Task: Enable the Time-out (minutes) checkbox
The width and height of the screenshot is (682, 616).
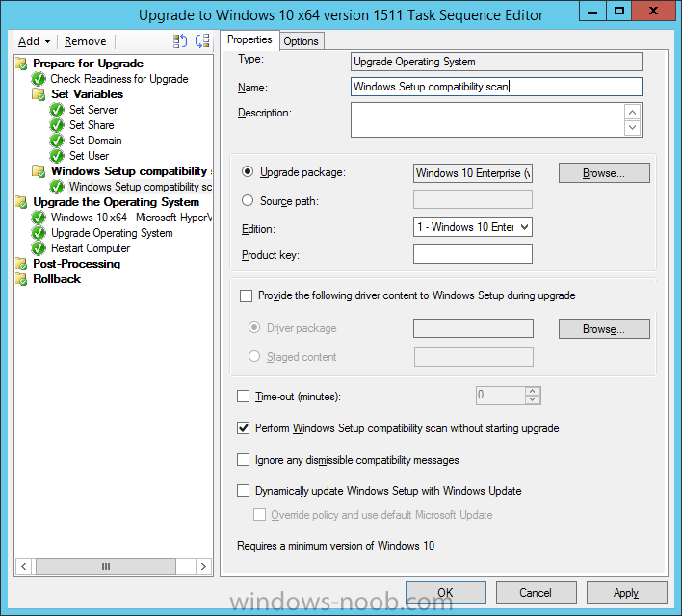Action: [243, 396]
